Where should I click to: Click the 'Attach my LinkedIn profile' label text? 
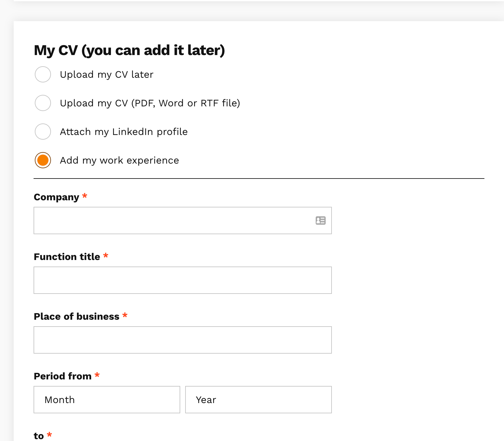click(124, 132)
